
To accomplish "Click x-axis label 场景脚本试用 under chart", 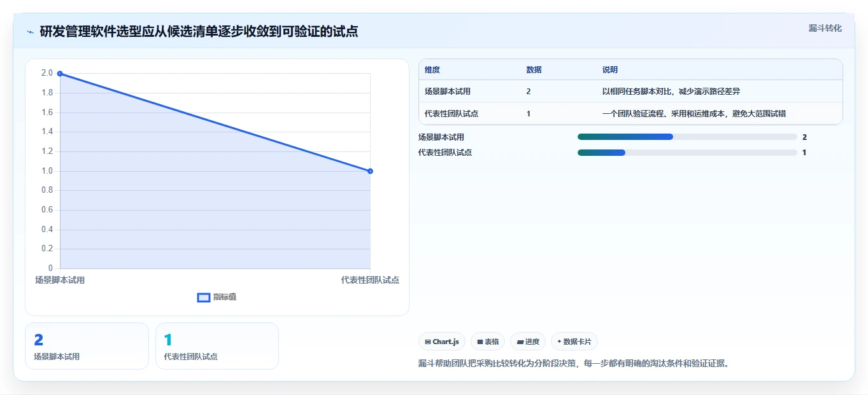I will [x=60, y=280].
